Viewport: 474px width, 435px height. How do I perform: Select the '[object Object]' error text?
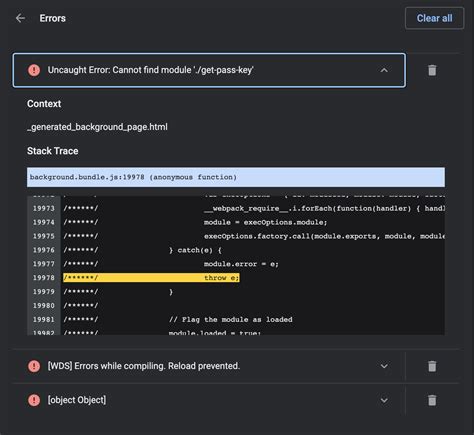[x=77, y=400]
